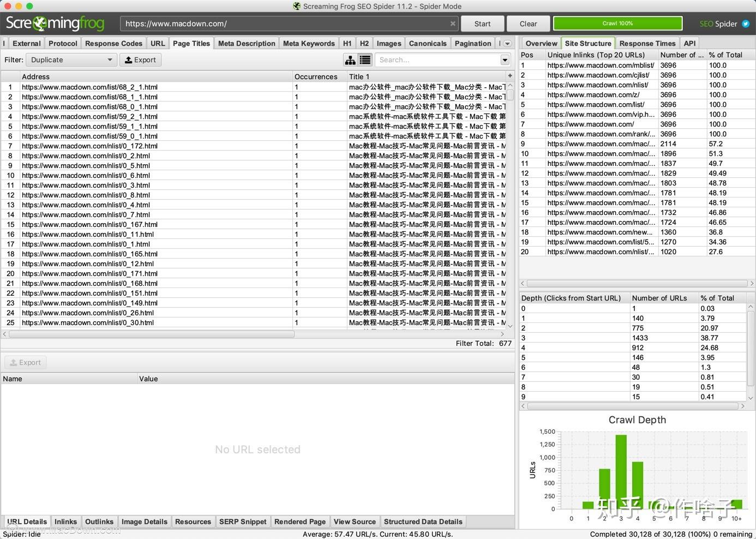Select inlink row https://www.macdown.com/mblist/
This screenshot has width=756, height=539.
637,65
